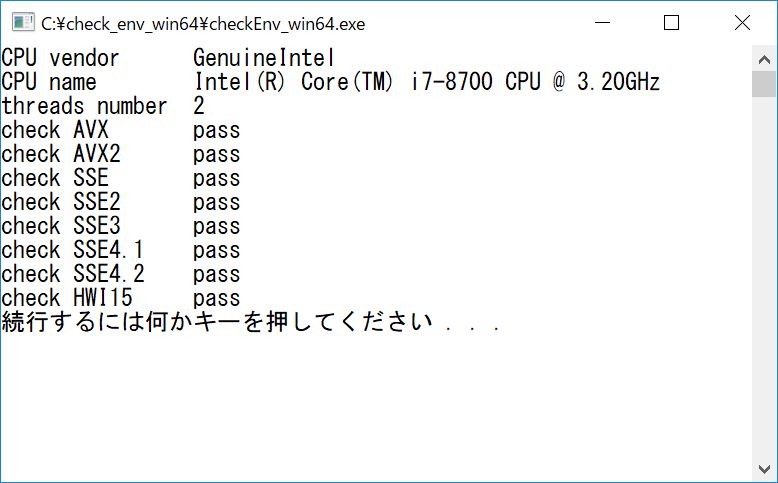Click the pass result beside check AVX2
The height and width of the screenshot is (483, 778).
tap(217, 154)
